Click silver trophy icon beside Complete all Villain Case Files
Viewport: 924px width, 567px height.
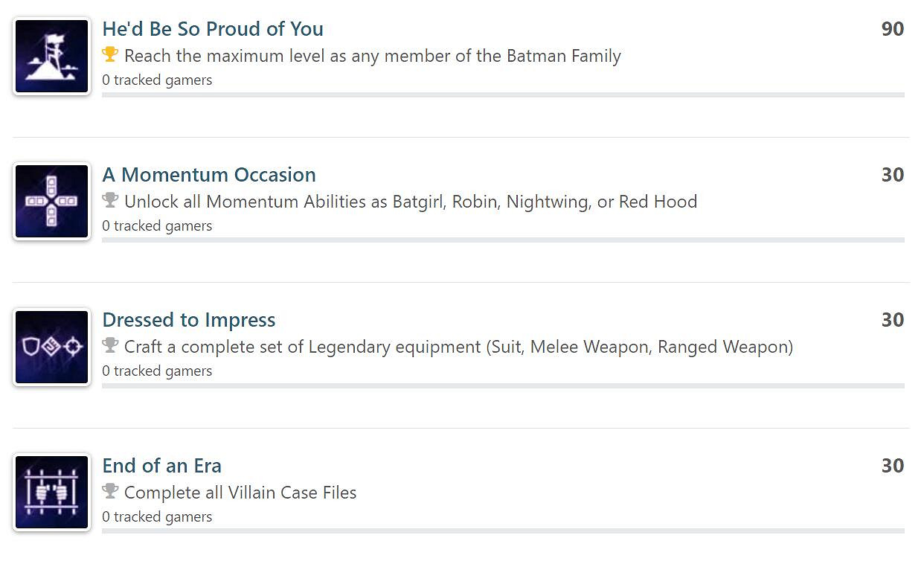pos(110,491)
